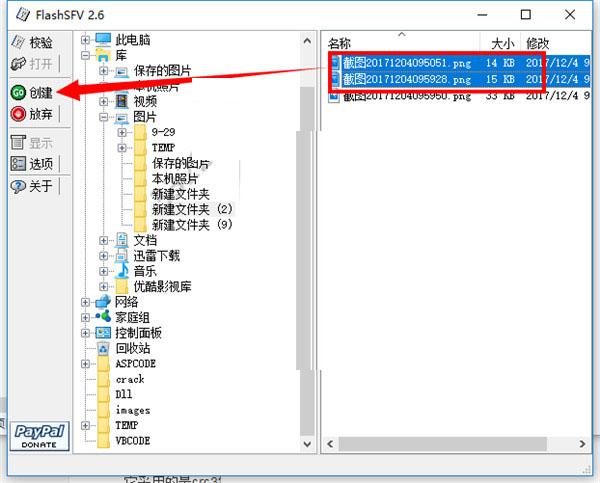Click the 音乐 music note icon
This screenshot has width=600, height=483.
122,271
